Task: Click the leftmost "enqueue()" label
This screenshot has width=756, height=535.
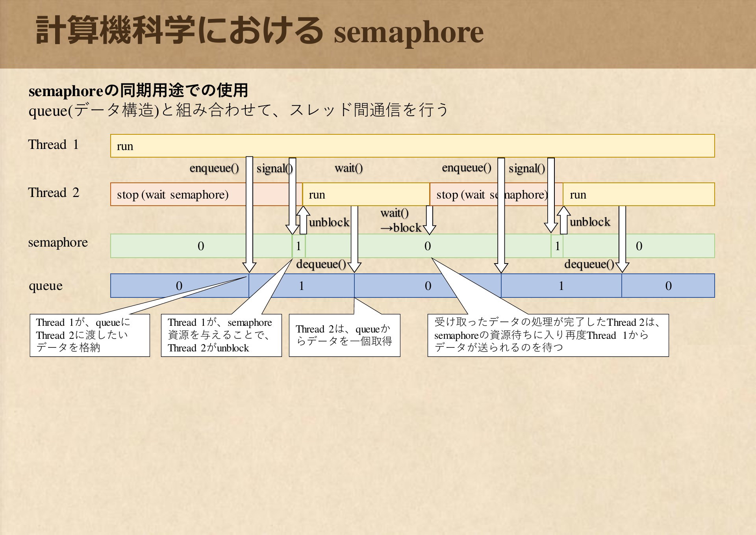Action: click(214, 168)
